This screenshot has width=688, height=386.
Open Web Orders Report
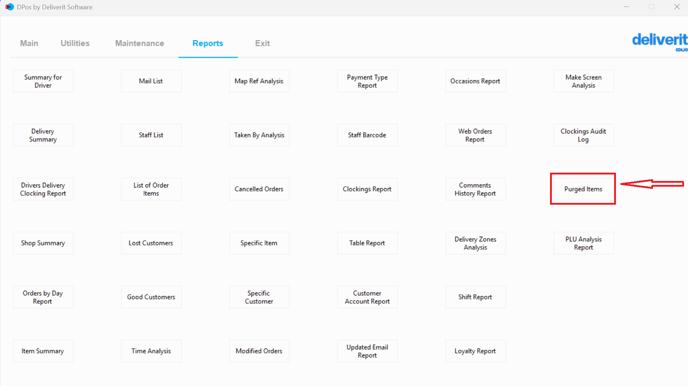pos(475,135)
